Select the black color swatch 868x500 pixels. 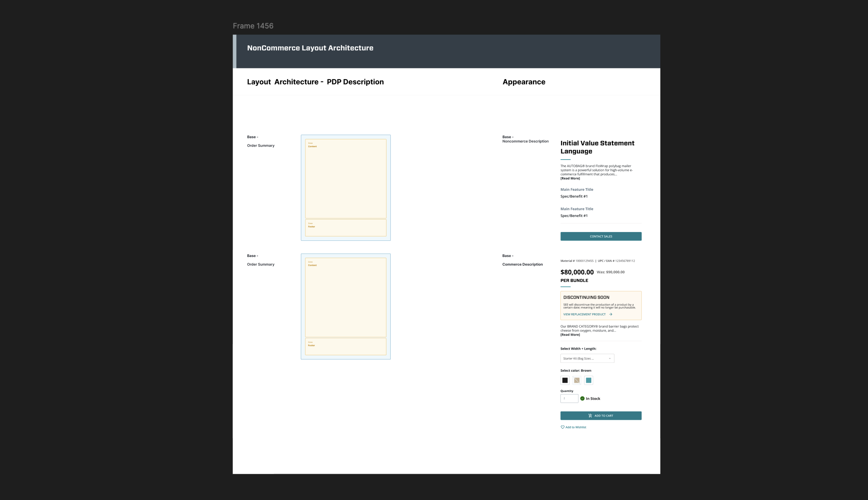pyautogui.click(x=565, y=381)
